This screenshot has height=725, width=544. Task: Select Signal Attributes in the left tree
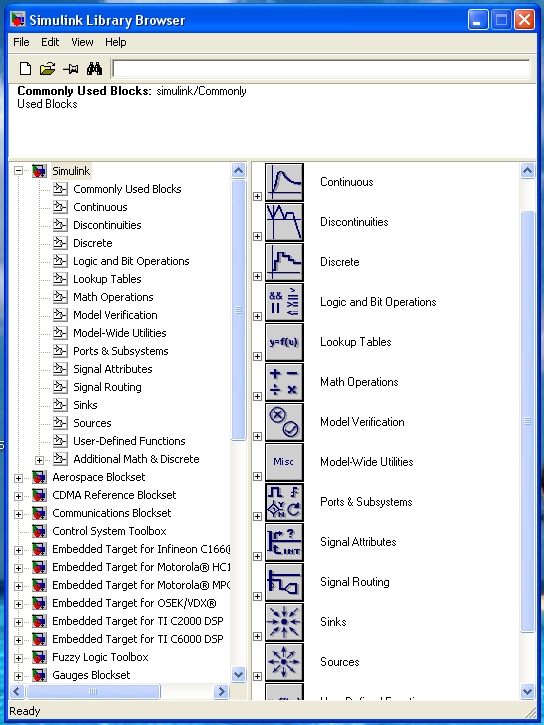pos(113,369)
